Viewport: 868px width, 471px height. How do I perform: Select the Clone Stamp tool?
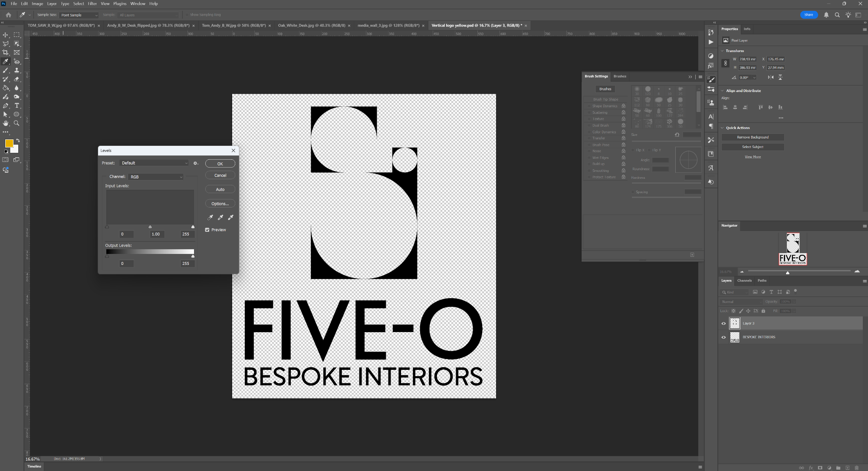pos(16,70)
